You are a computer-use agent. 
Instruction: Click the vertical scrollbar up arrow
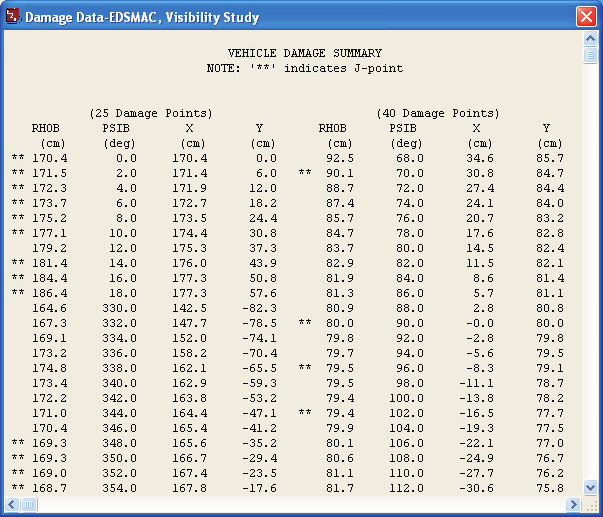pos(590,38)
